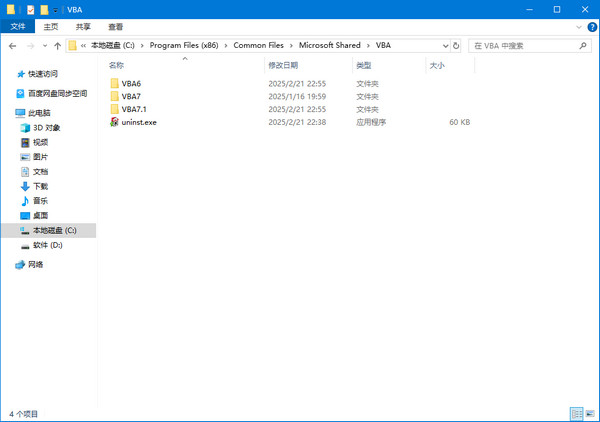Open the 文件 menu
The height and width of the screenshot is (422, 600).
click(18, 27)
